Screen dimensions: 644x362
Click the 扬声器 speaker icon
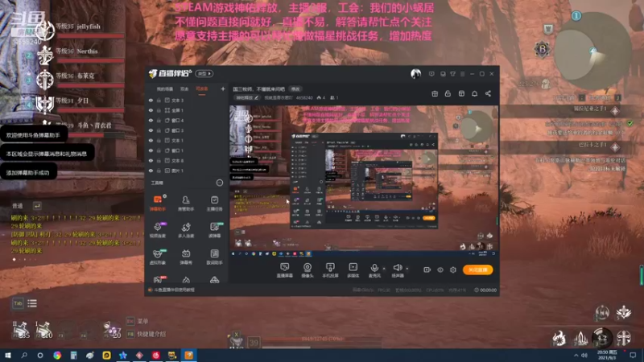coord(397,268)
